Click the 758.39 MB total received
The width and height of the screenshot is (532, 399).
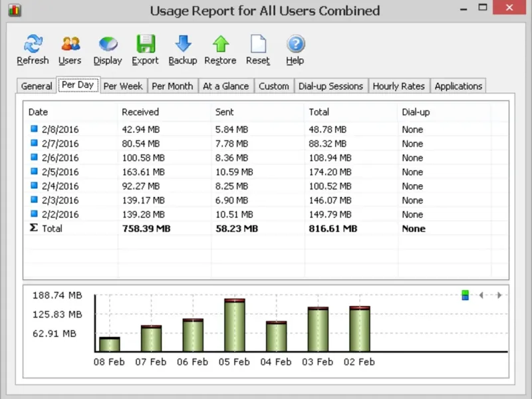[x=146, y=229]
